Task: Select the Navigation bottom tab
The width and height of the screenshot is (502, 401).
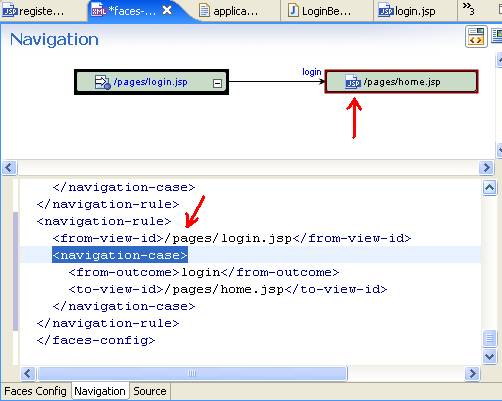Action: [x=100, y=391]
